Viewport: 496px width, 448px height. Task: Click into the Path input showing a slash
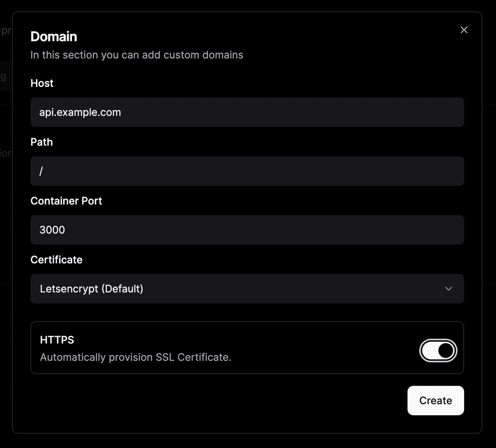(x=247, y=171)
